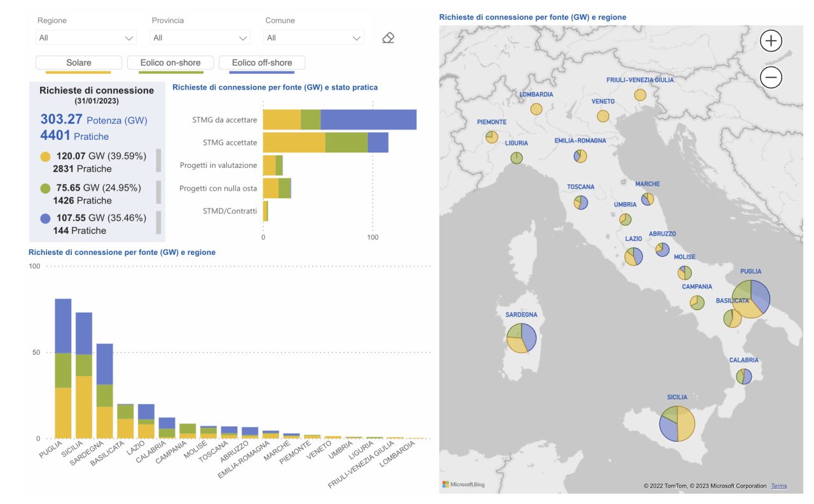This screenshot has height=504, width=814.
Task: Click the yellow solar legend dot
Action: tap(45, 156)
